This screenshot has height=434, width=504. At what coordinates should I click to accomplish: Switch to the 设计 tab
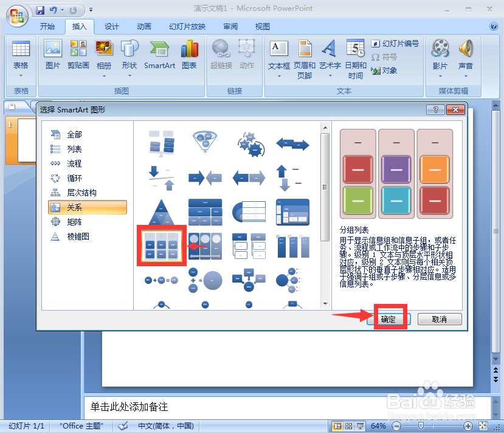[x=111, y=26]
